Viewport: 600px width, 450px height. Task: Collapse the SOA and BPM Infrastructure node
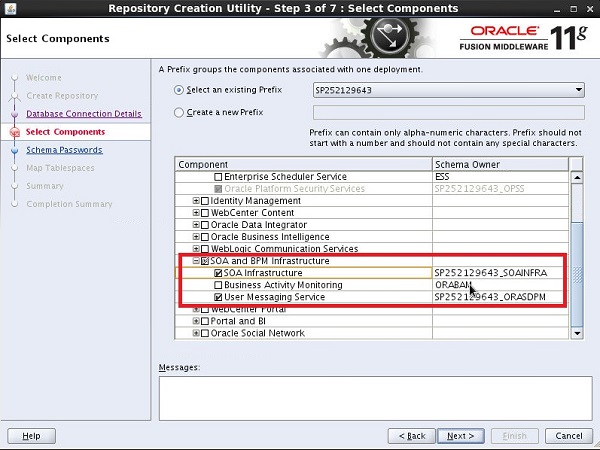(x=196, y=261)
